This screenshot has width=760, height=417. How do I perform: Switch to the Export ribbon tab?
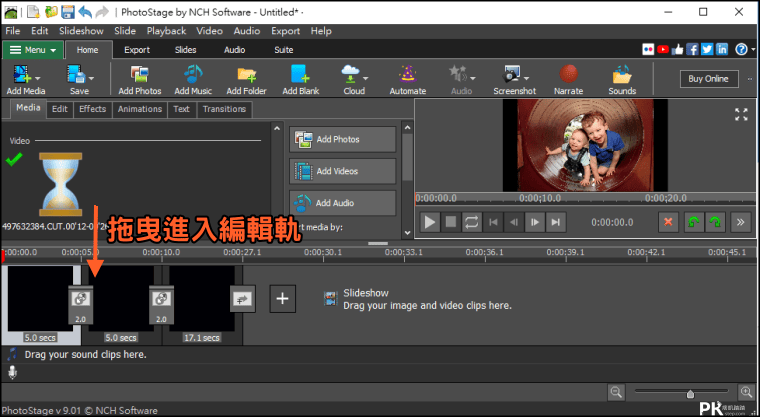[137, 50]
